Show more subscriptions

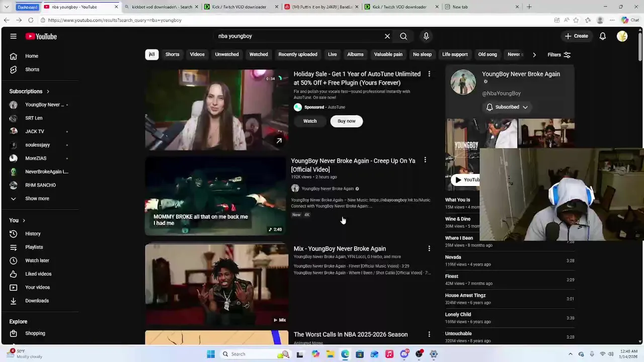tap(37, 199)
